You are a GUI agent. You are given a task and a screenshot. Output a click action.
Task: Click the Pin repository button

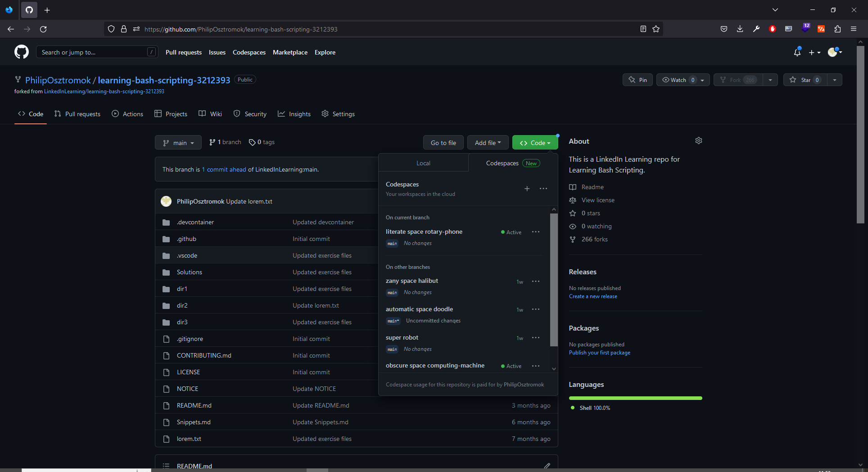(637, 80)
